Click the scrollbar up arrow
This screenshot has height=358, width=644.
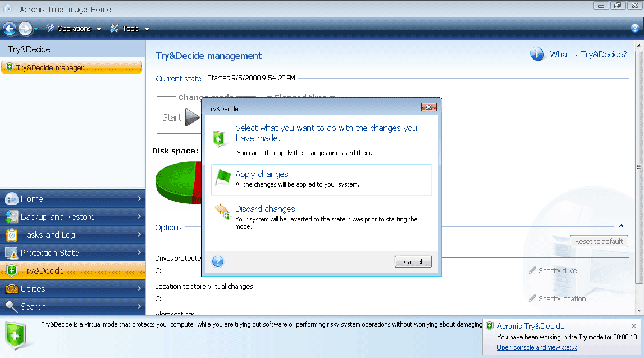(x=638, y=45)
